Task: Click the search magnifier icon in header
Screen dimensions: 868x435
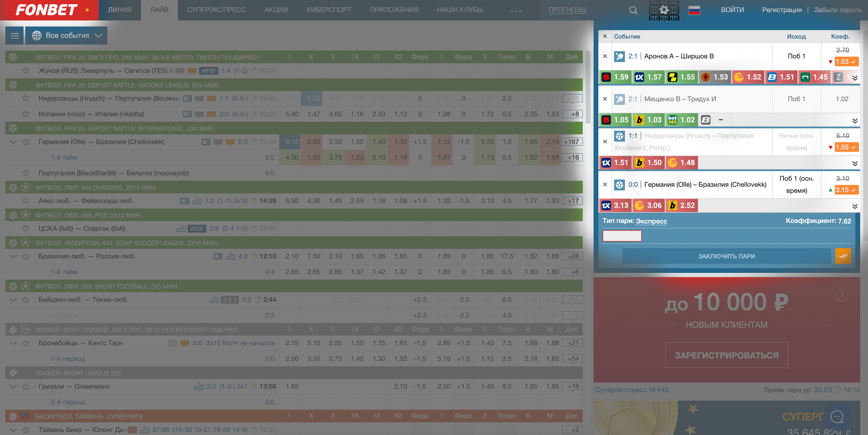Action: [x=633, y=10]
